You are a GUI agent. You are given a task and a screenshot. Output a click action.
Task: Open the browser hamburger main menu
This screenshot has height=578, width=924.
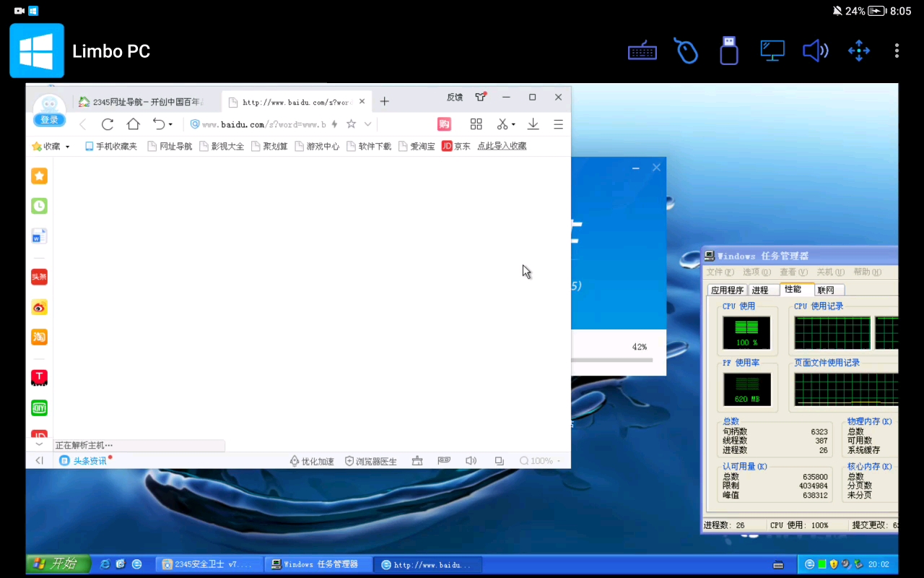click(x=558, y=124)
